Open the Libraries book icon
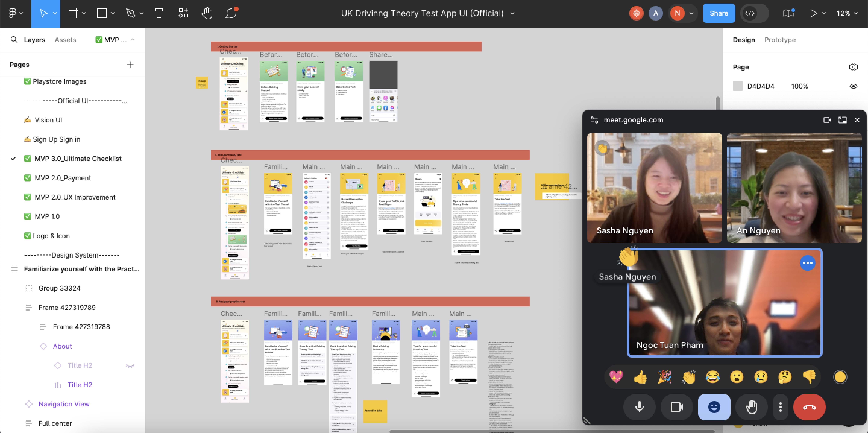Screen dimensions: 868x433 [788, 13]
